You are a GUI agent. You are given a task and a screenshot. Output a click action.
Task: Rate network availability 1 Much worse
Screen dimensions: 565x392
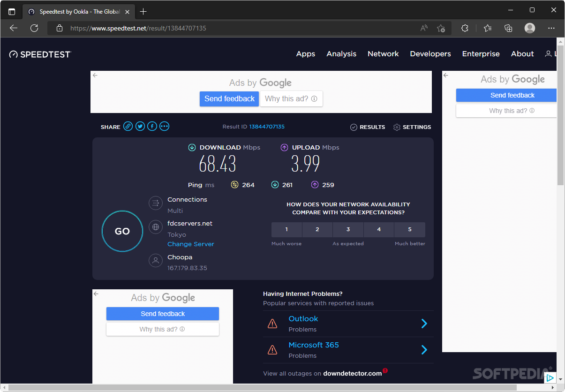pos(286,230)
